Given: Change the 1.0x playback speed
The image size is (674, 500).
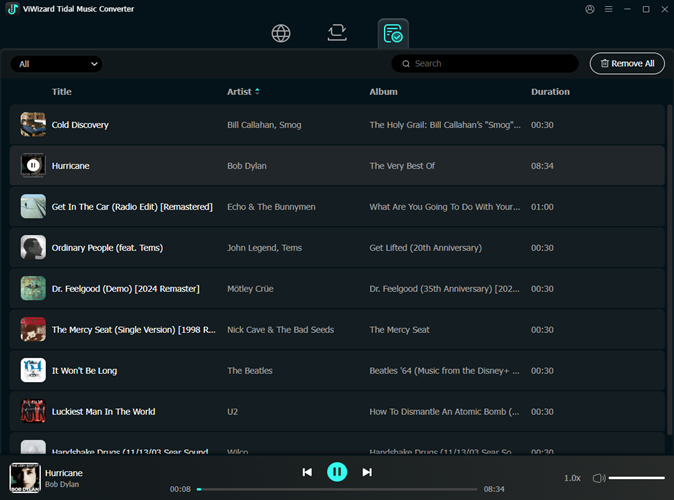Looking at the screenshot, I should pyautogui.click(x=572, y=478).
